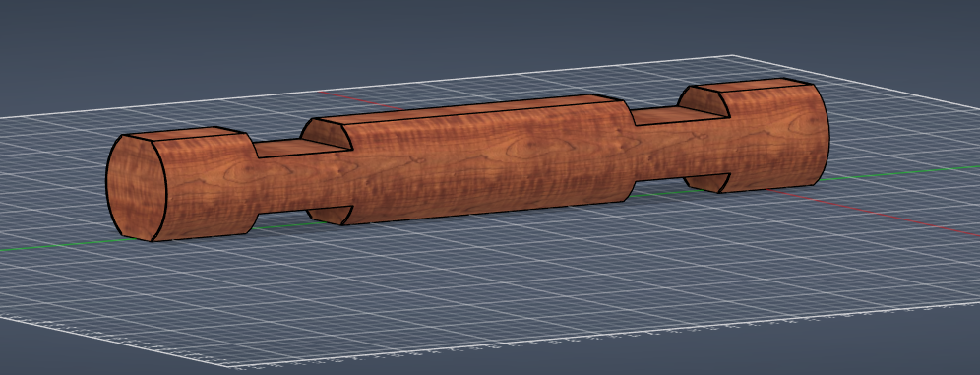980x375 pixels.
Task: Click the flat top face of the left end block
Action: [x=186, y=134]
